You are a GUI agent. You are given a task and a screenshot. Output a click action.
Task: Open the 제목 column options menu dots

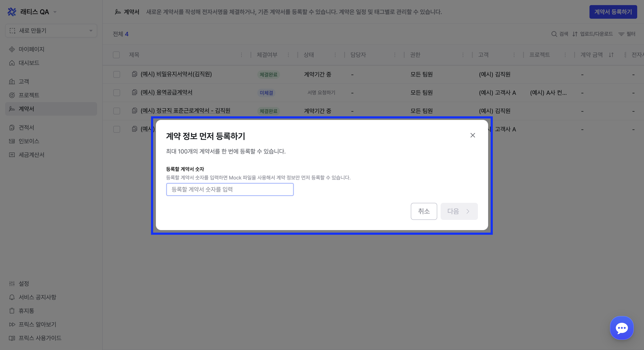[x=241, y=55]
